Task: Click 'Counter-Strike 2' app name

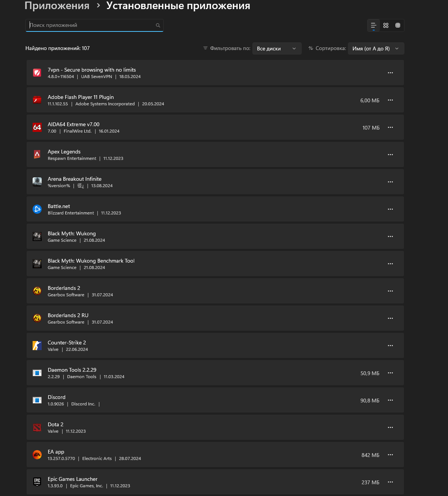Action: pyautogui.click(x=67, y=343)
